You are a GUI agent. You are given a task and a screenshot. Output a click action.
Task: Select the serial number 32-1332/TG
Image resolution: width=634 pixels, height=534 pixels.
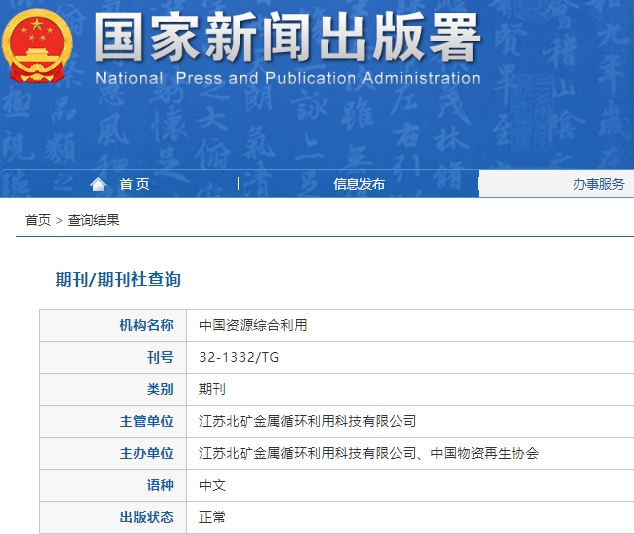239,357
